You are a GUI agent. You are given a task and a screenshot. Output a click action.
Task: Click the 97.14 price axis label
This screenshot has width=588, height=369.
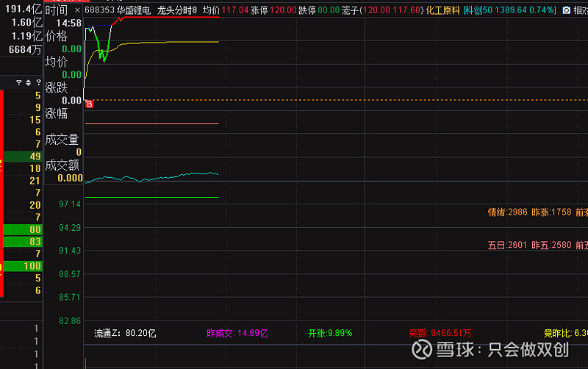click(70, 204)
